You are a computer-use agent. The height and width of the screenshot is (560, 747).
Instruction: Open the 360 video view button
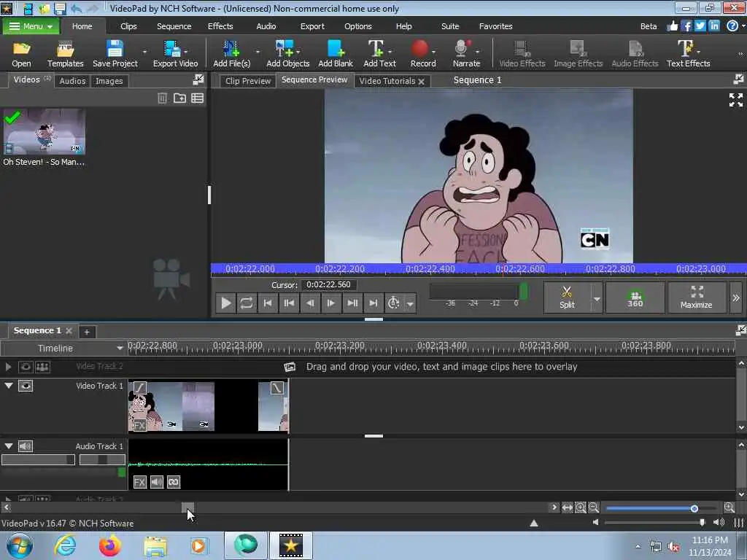pos(635,297)
